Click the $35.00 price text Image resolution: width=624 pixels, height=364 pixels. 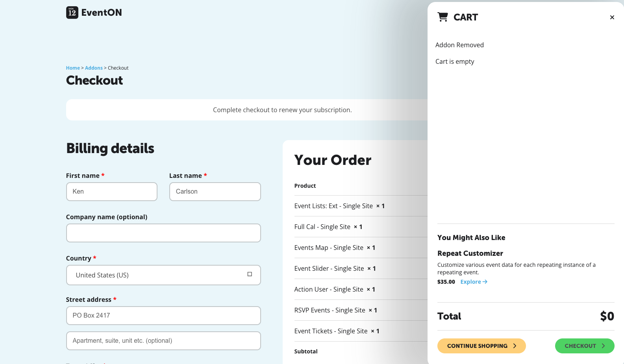446,282
